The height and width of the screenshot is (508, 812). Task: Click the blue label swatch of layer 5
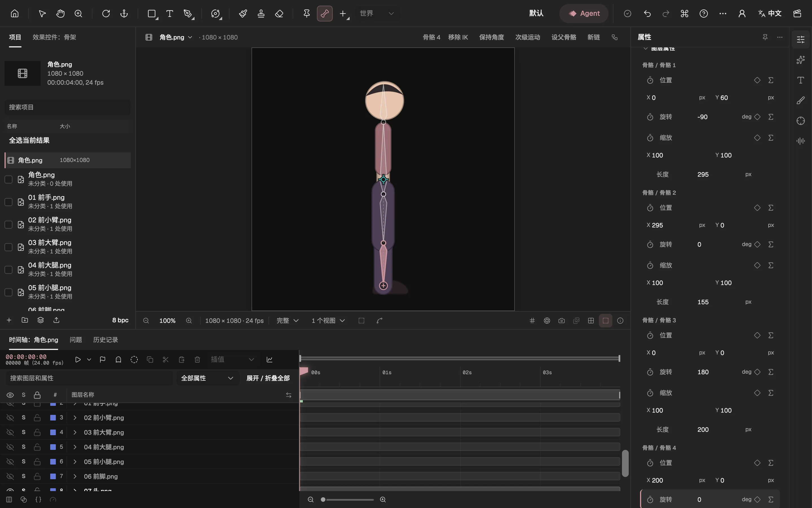coord(53,447)
